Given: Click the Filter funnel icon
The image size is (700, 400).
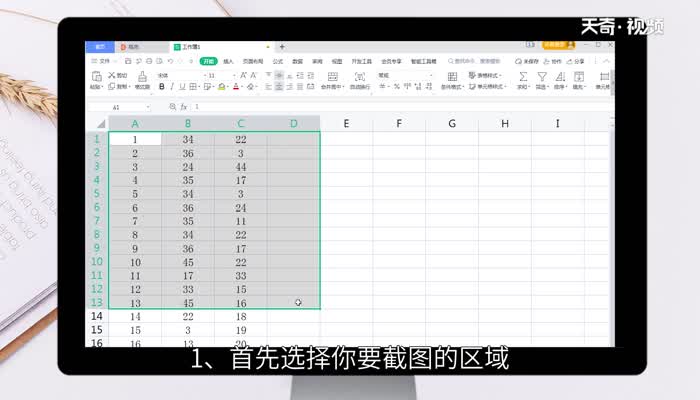Looking at the screenshot, I should (x=542, y=76).
